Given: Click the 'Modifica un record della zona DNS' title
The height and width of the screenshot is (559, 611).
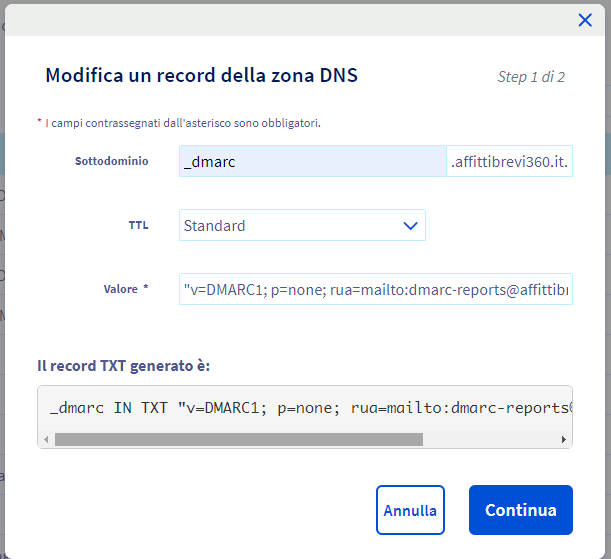Looking at the screenshot, I should tap(201, 75).
